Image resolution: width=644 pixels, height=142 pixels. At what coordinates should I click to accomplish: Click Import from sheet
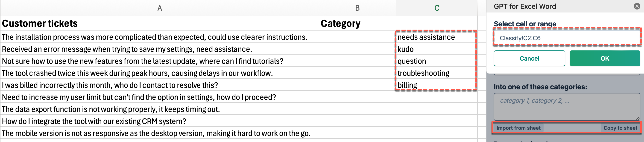coord(518,128)
